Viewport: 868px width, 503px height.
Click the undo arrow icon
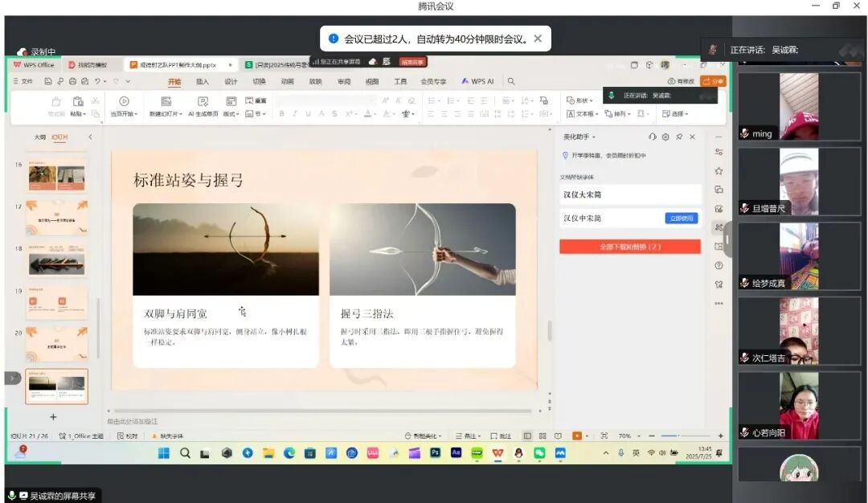97,81
